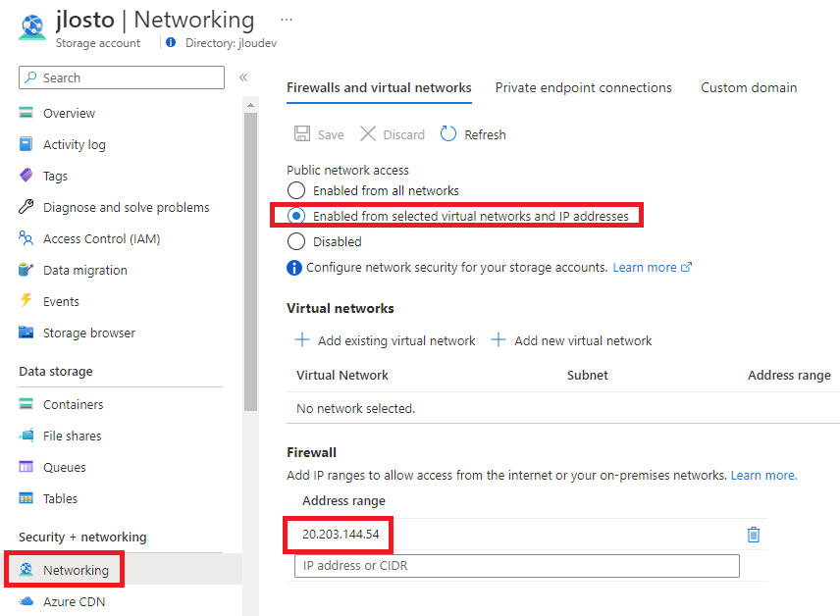The height and width of the screenshot is (616, 840).
Task: Open Events in the sidebar
Action: click(x=61, y=301)
